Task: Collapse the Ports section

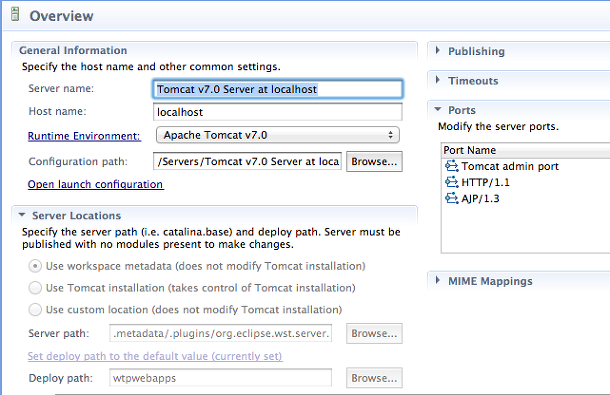Action: click(438, 109)
